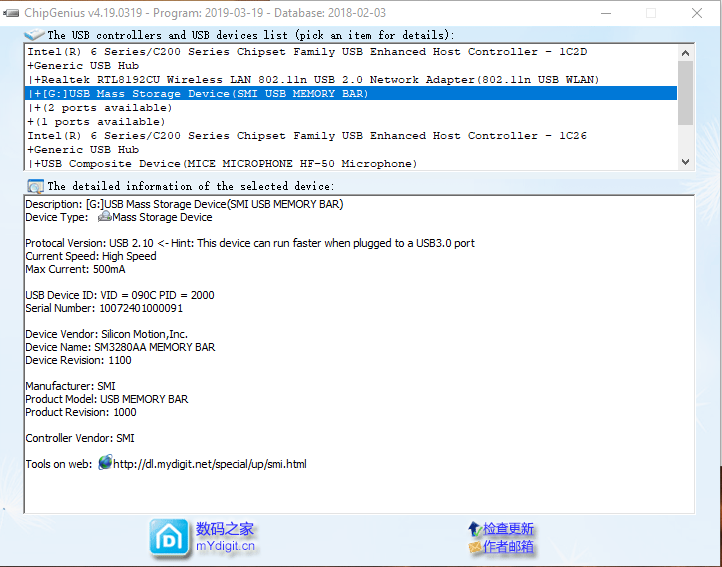
Task: Click the device list scroll-down arrow
Action: pyautogui.click(x=685, y=162)
